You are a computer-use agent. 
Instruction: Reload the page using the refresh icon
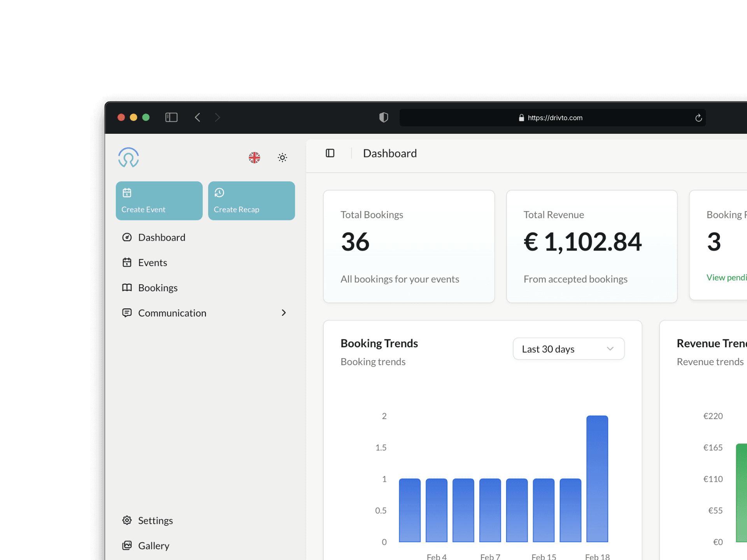[698, 117]
